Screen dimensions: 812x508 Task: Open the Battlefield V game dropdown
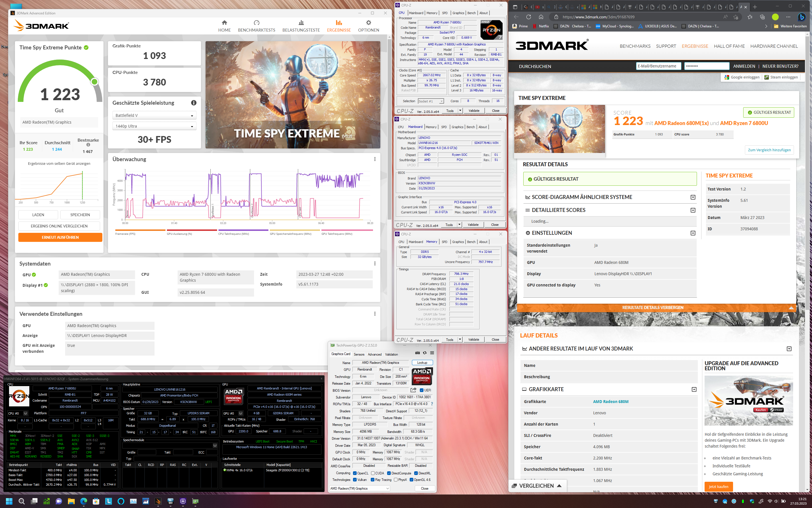[154, 115]
